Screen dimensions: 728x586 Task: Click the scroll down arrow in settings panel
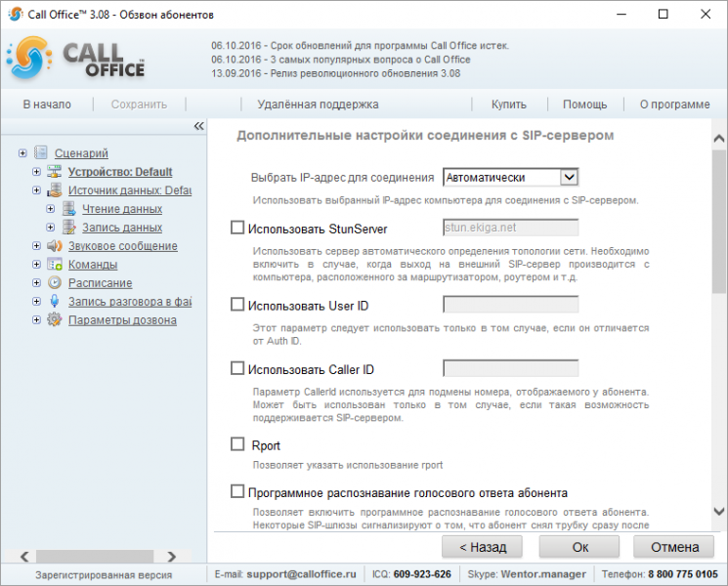click(718, 512)
